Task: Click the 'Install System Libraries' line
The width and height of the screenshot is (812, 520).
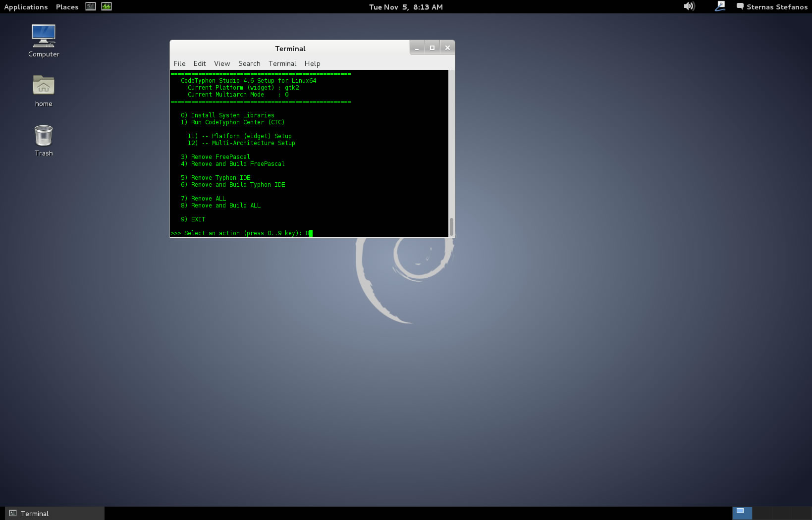Action: [x=227, y=115]
